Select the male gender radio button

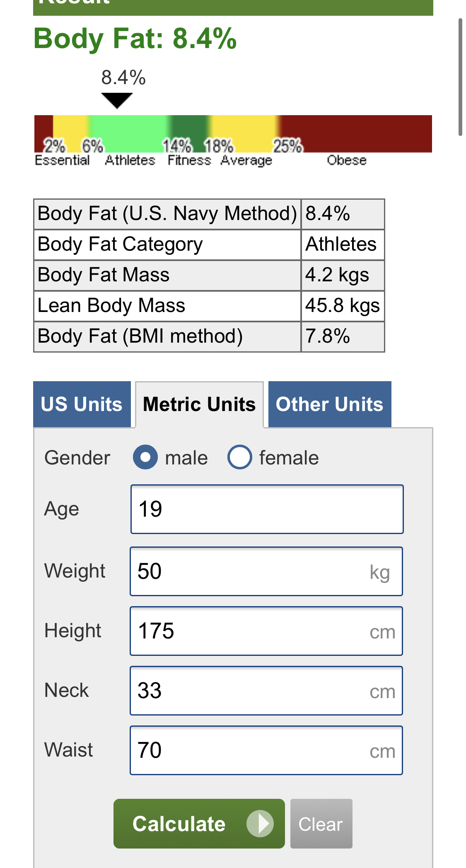tap(145, 457)
